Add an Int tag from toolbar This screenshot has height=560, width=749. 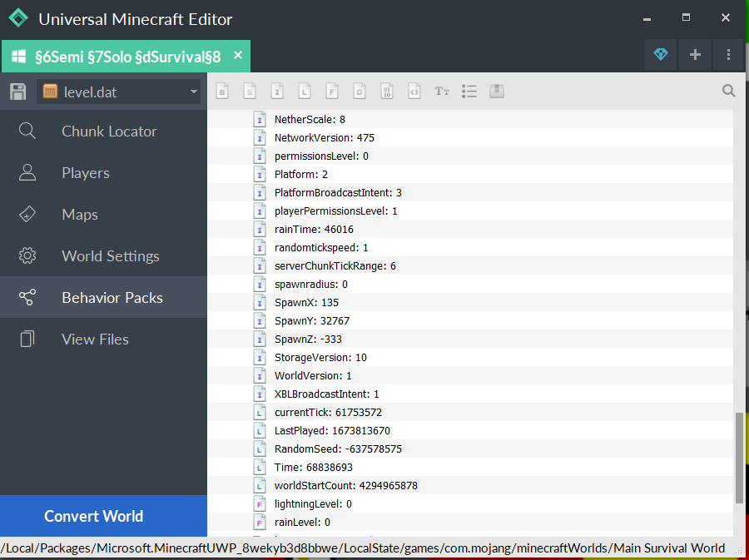277,92
